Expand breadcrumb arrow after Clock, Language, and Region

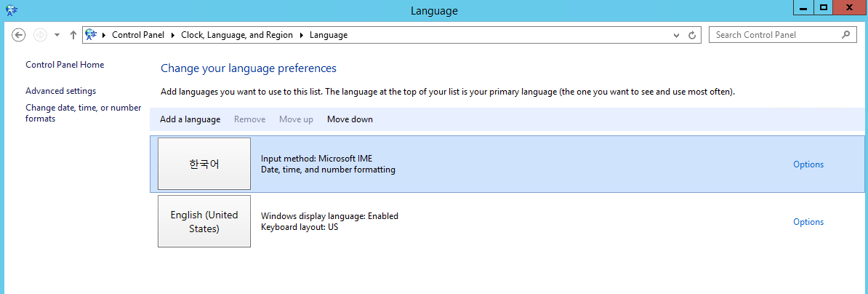(301, 35)
